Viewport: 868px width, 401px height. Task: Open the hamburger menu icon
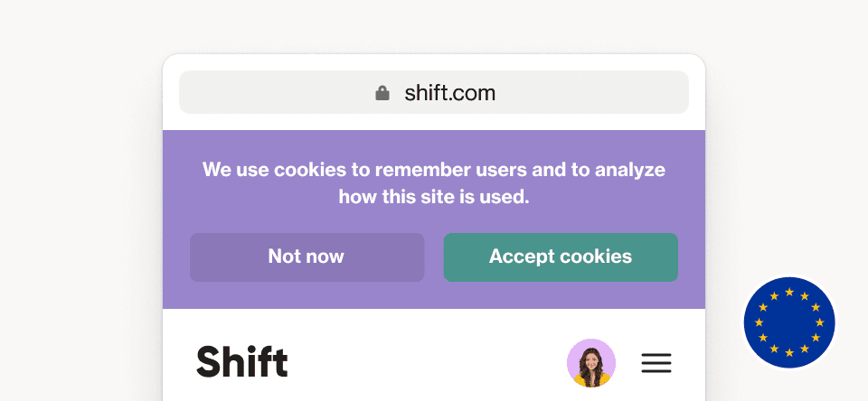tap(656, 363)
